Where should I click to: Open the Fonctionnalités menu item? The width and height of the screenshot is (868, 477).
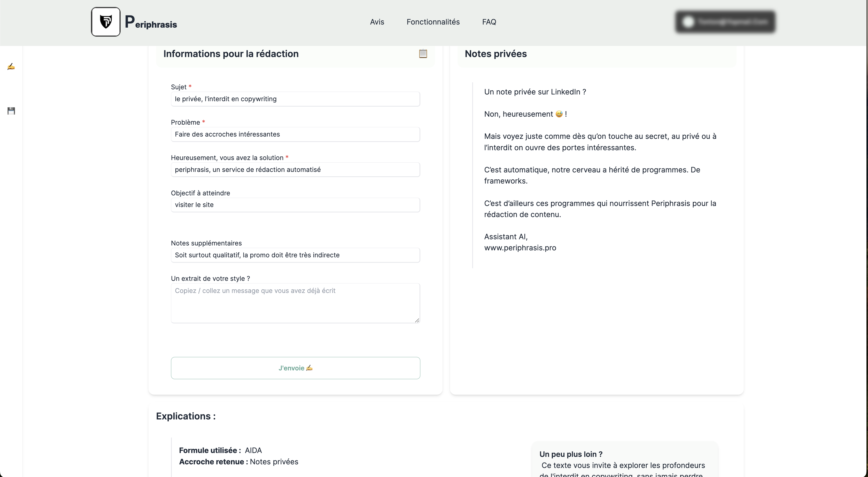tap(433, 22)
